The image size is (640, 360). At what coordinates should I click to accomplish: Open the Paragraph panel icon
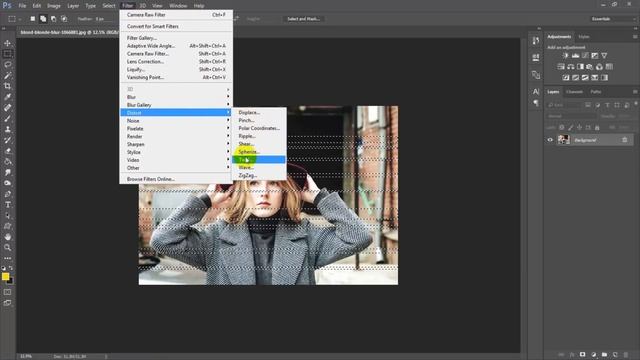tap(536, 103)
